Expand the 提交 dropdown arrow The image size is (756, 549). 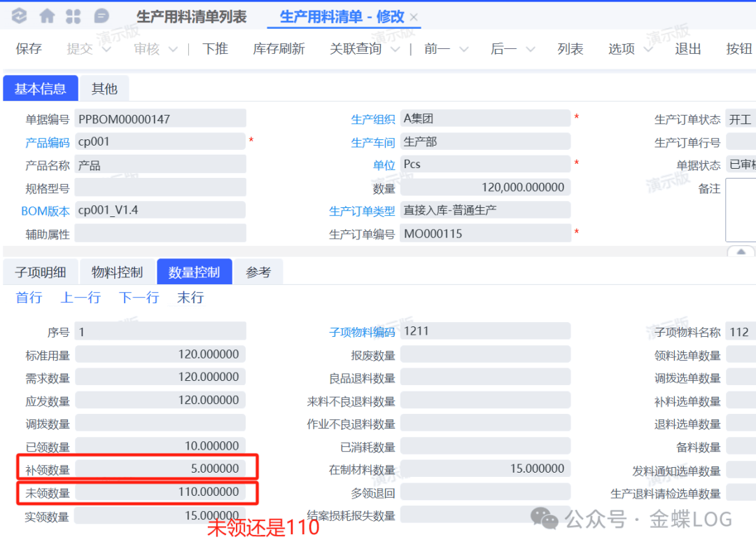[x=106, y=49]
